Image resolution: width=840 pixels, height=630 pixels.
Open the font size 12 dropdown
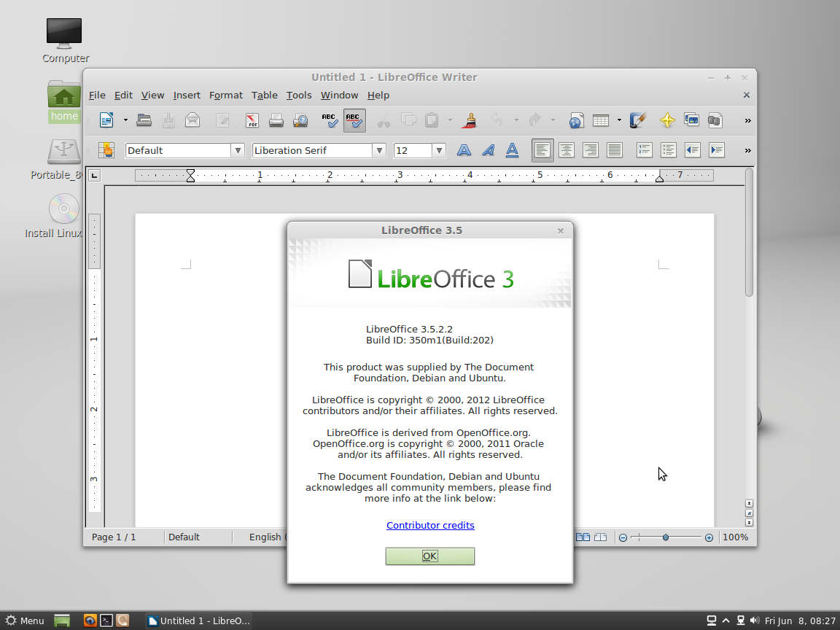coord(439,150)
